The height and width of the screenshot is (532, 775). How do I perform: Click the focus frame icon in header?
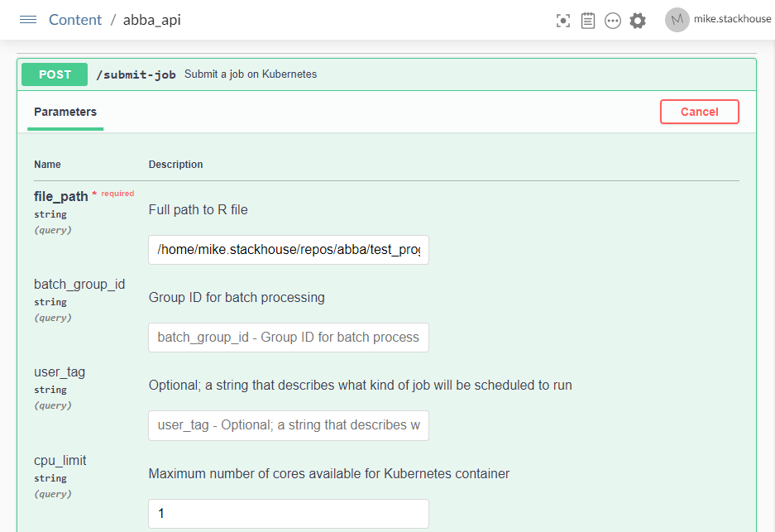click(x=563, y=21)
